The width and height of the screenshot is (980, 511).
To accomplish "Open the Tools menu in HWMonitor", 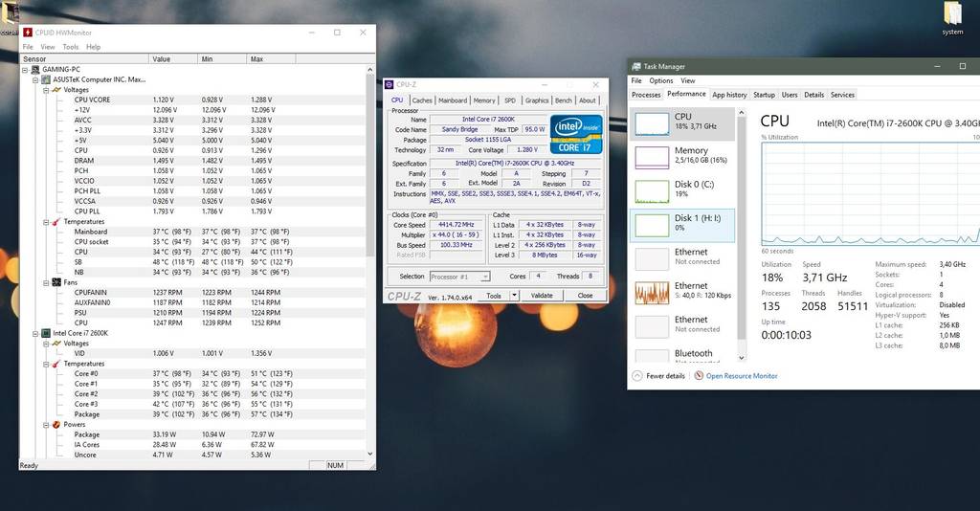I will (x=71, y=47).
